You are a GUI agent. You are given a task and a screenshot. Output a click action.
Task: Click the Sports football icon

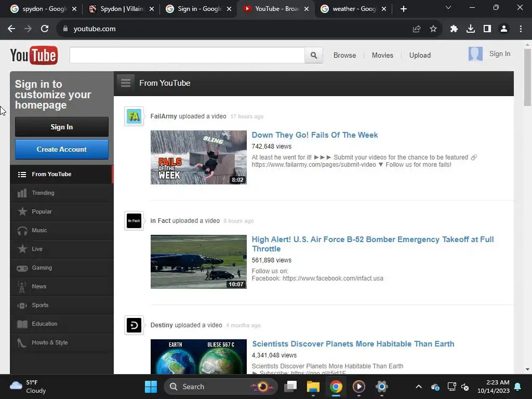click(22, 305)
